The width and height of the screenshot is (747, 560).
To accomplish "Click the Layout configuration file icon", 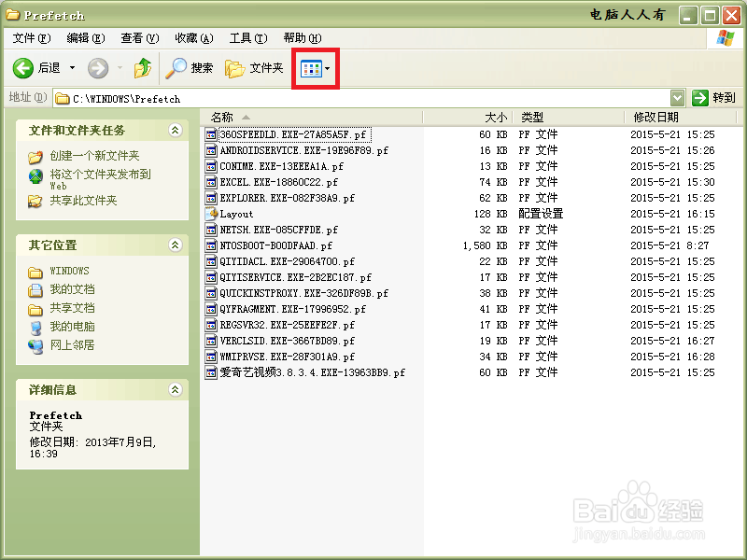I will click(211, 214).
